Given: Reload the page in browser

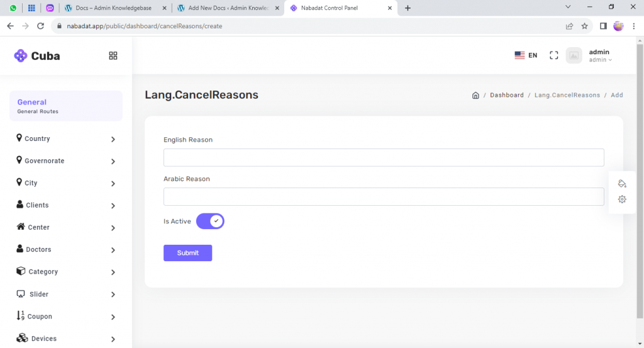Looking at the screenshot, I should point(41,26).
